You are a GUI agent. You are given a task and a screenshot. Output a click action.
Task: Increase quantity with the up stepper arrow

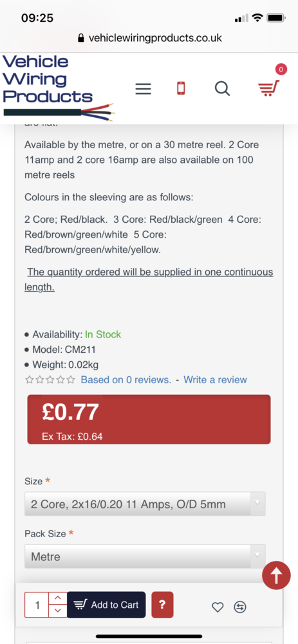click(58, 598)
